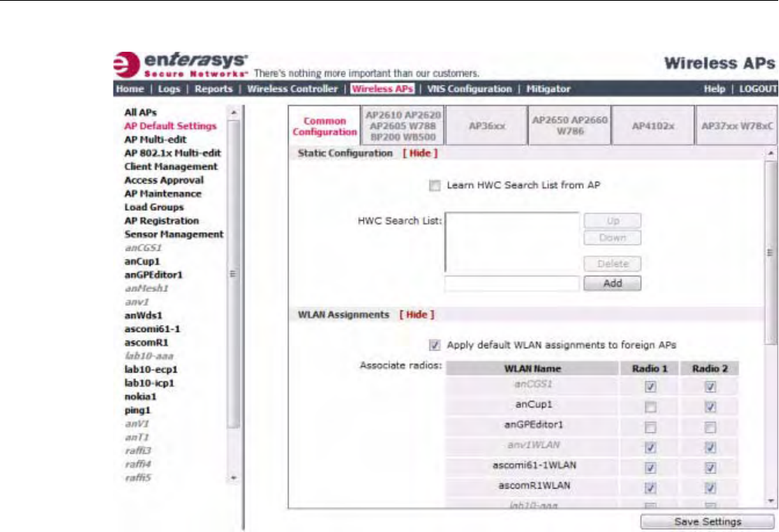Select anGPEditor1 in the sidebar list
Image resolution: width=779 pixels, height=532 pixels.
tap(154, 275)
